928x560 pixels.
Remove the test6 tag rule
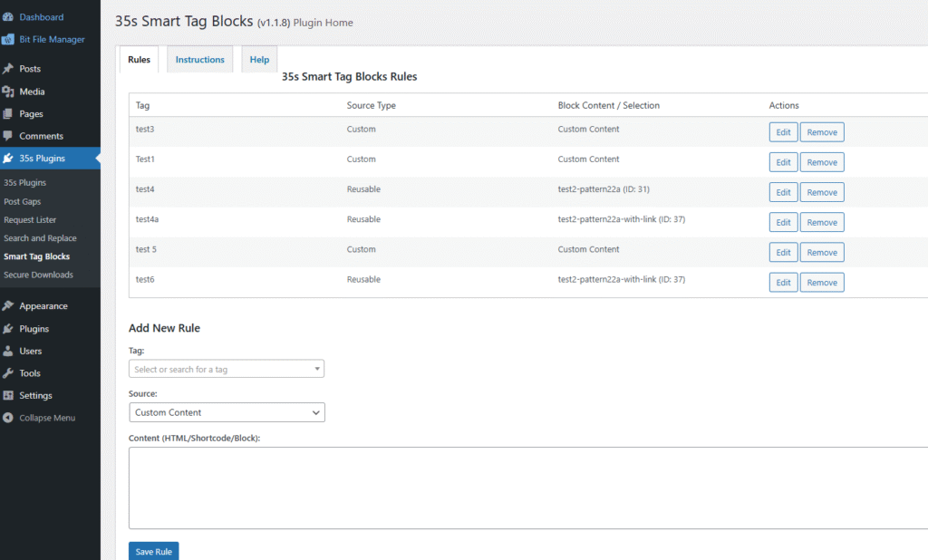(821, 283)
